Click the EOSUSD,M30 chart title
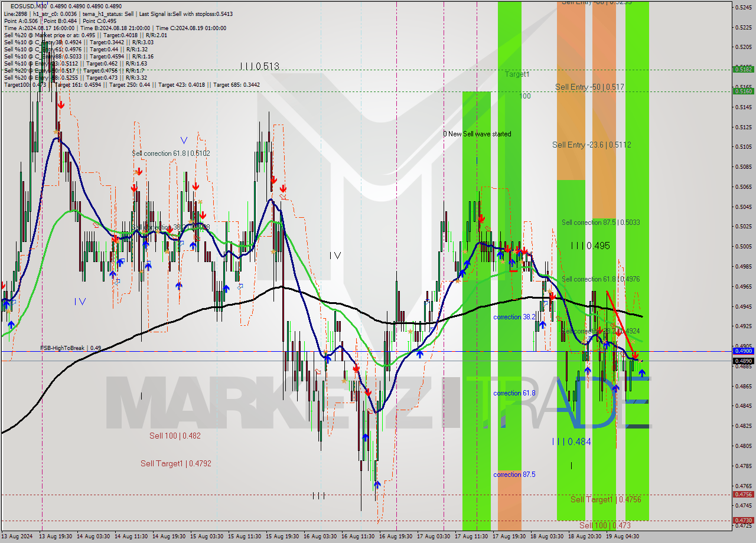The height and width of the screenshot is (543, 756). 28,6
